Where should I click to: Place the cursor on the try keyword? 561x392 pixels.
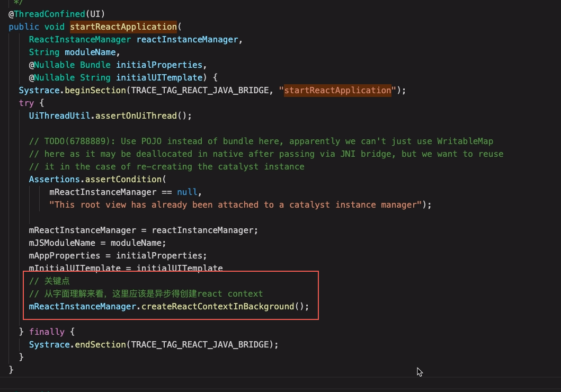(26, 103)
